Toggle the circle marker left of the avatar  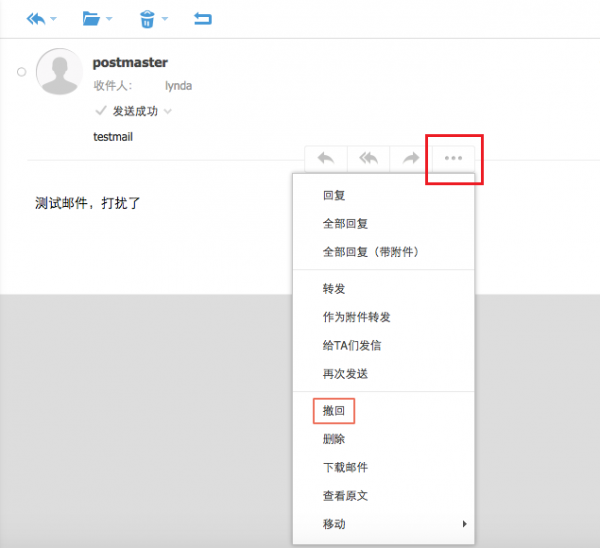(21, 72)
